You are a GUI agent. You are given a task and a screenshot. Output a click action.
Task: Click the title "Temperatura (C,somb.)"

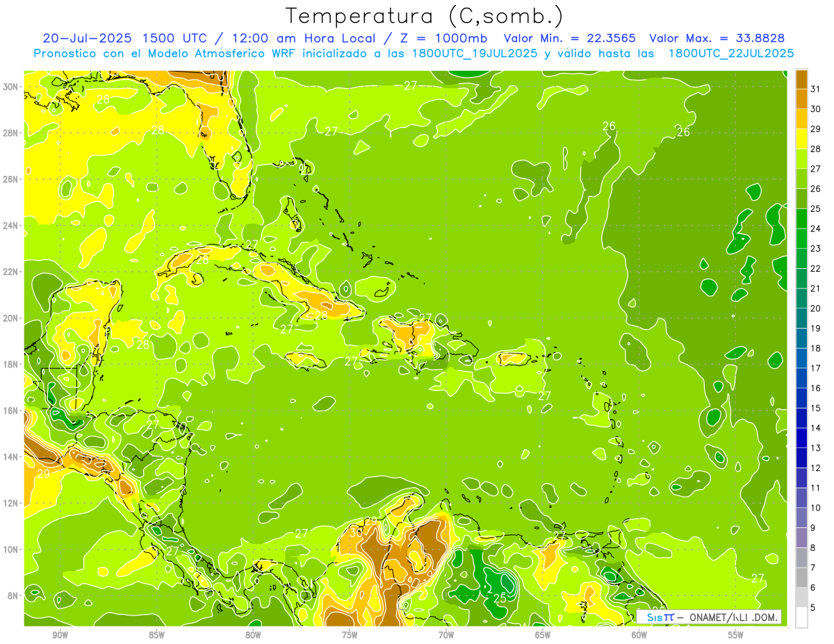pyautogui.click(x=425, y=16)
